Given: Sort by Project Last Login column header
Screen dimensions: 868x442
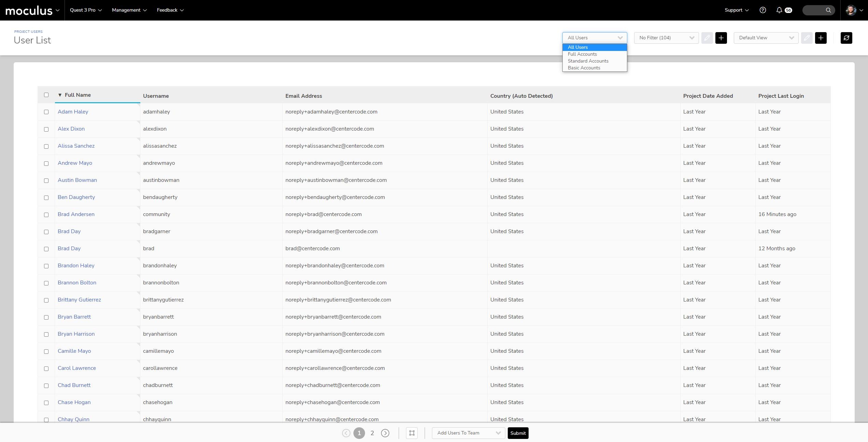Looking at the screenshot, I should 781,96.
